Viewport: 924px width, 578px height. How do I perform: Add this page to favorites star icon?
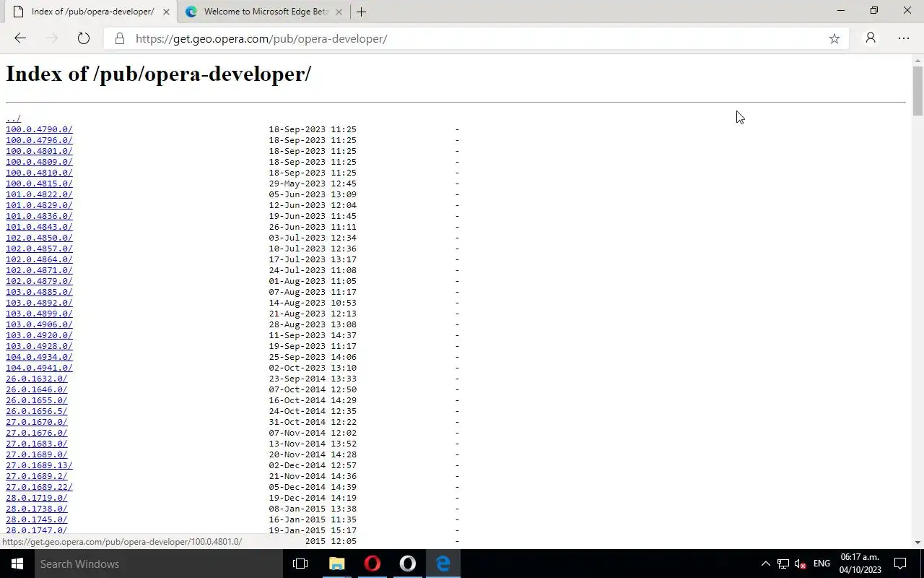[834, 38]
